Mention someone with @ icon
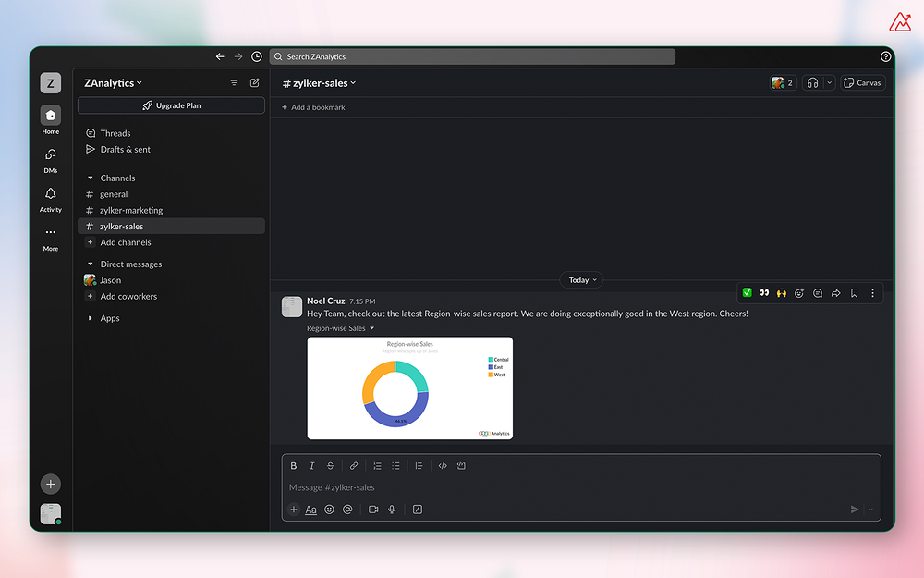The height and width of the screenshot is (578, 924). [347, 510]
